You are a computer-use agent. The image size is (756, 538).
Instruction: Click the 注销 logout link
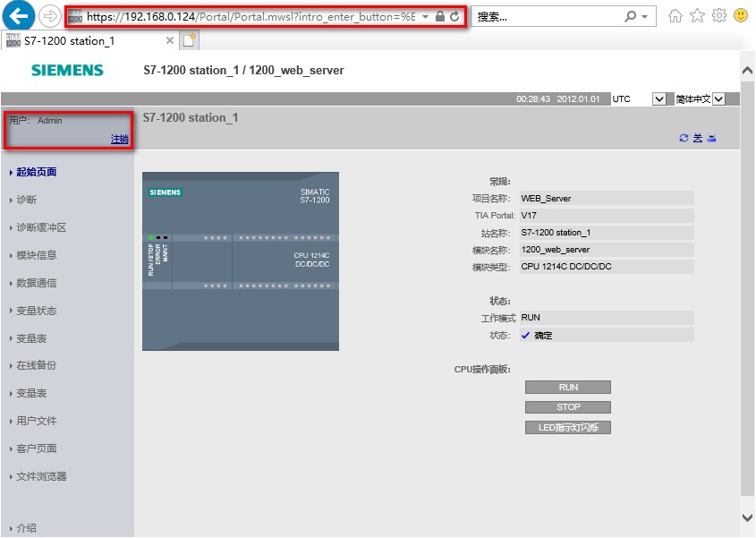point(120,140)
